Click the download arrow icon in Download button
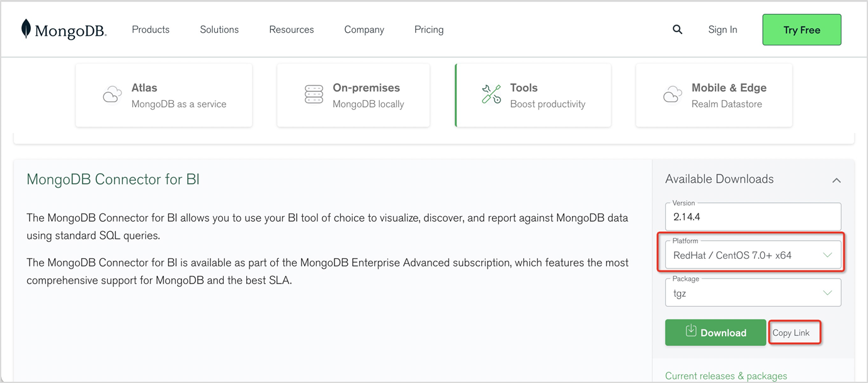The image size is (868, 383). pos(691,331)
